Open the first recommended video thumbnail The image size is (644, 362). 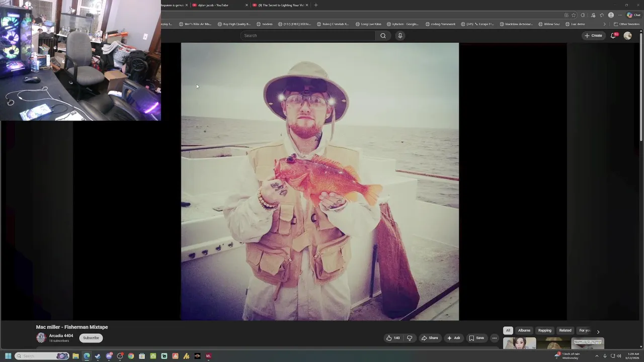coord(520,343)
